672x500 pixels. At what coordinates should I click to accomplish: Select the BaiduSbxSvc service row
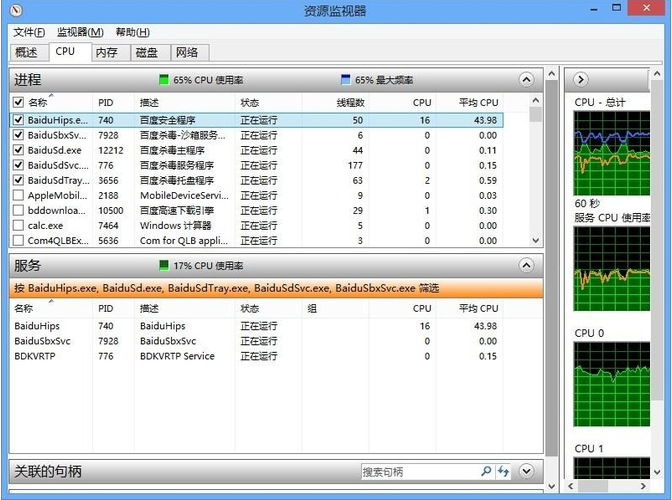(x=255, y=341)
